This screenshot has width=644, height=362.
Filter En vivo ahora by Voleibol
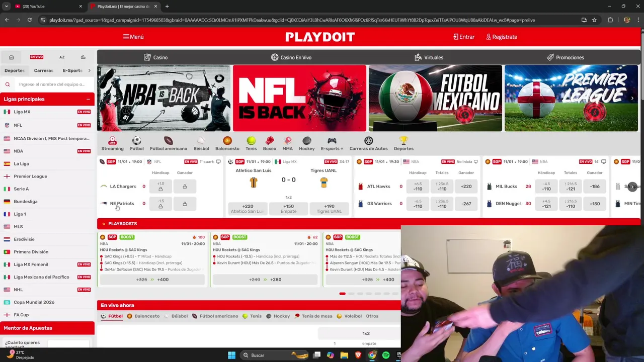pos(349,316)
